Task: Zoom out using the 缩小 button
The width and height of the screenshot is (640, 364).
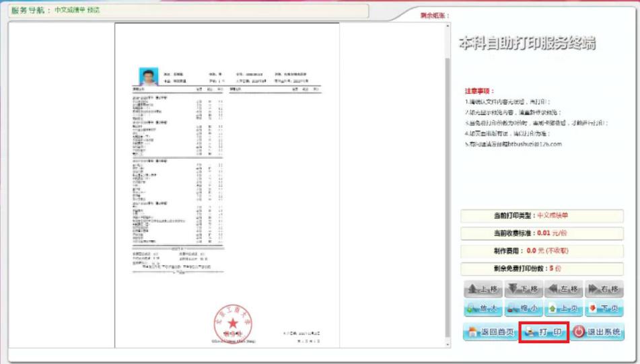Action: click(524, 310)
